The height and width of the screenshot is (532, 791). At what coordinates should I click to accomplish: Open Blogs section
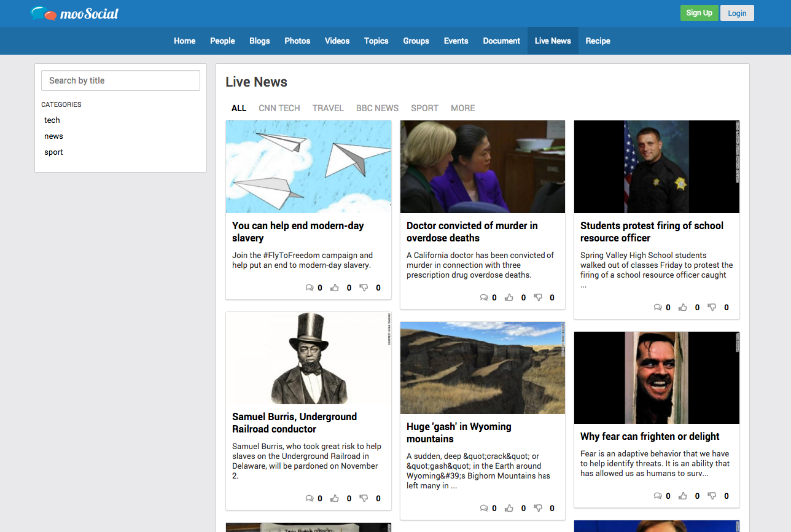(260, 41)
